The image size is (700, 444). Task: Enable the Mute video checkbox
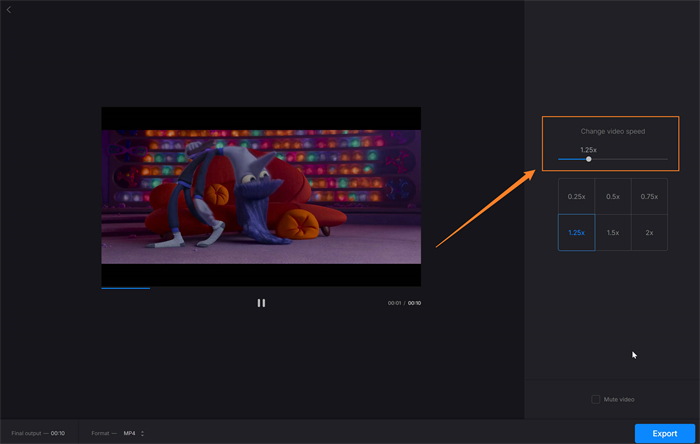pyautogui.click(x=596, y=399)
